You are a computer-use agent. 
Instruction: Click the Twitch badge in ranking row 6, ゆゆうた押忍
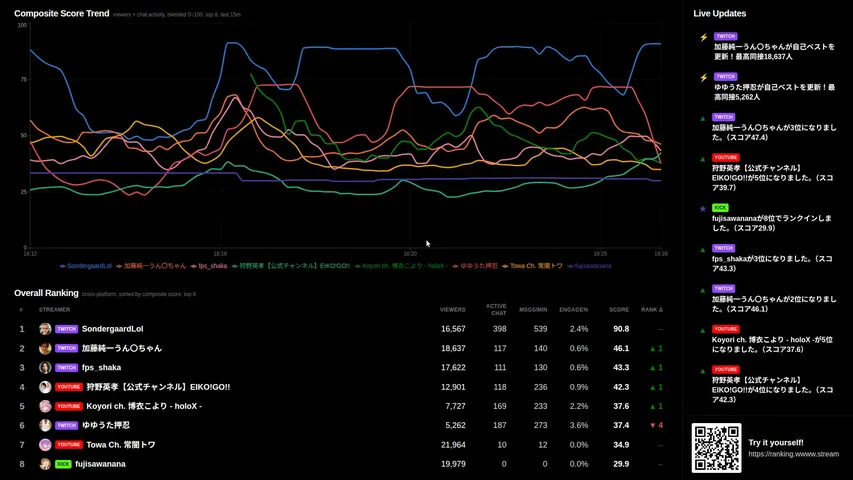point(66,425)
